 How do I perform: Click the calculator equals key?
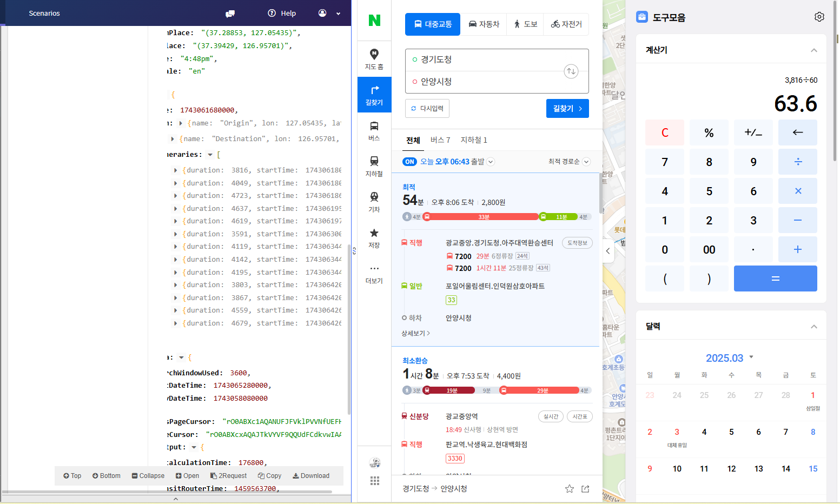[x=775, y=278]
